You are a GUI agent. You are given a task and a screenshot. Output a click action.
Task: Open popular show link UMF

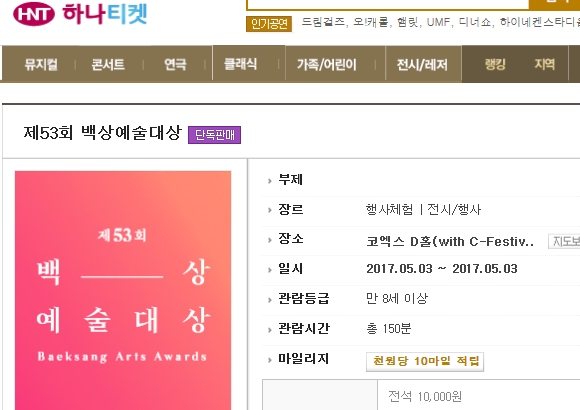coord(438,22)
